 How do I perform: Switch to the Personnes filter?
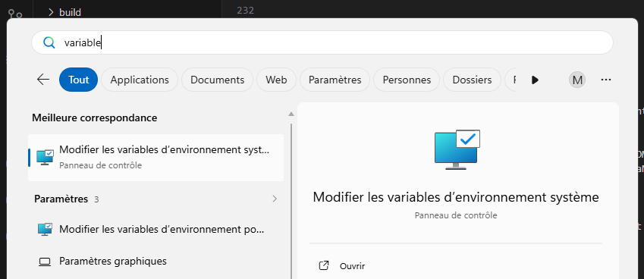(407, 80)
